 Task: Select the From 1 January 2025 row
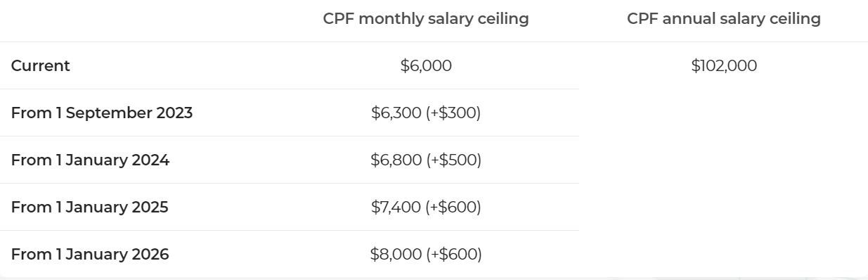(290, 207)
